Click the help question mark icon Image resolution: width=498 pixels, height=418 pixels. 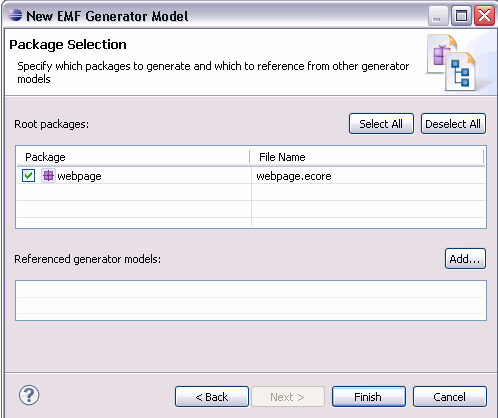pos(29,395)
